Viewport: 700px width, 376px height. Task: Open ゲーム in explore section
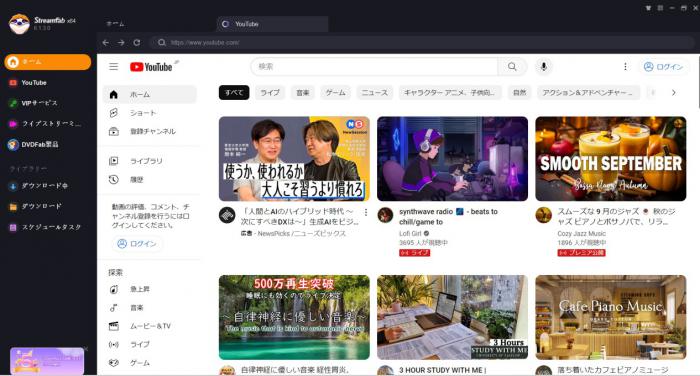click(150, 363)
